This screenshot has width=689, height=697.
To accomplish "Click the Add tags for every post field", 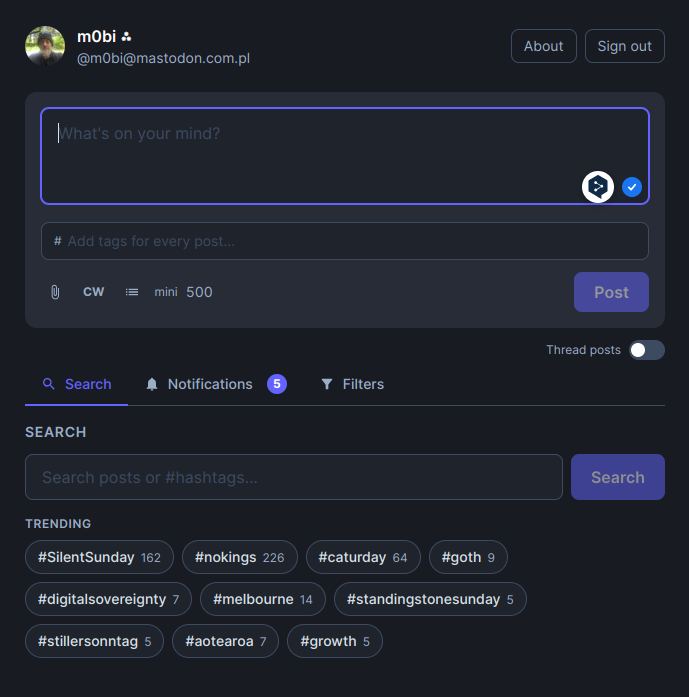I will 345,241.
